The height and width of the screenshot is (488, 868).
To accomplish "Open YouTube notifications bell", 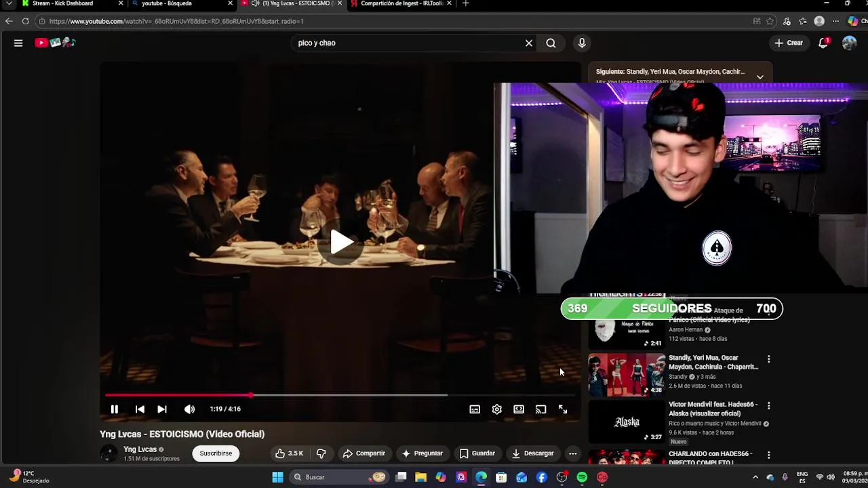I will [x=823, y=43].
